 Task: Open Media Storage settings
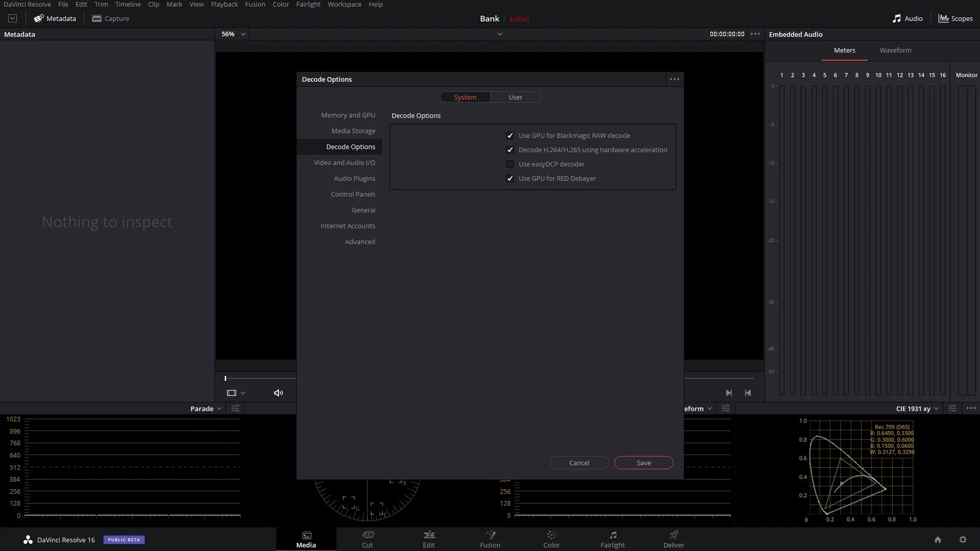click(x=353, y=131)
